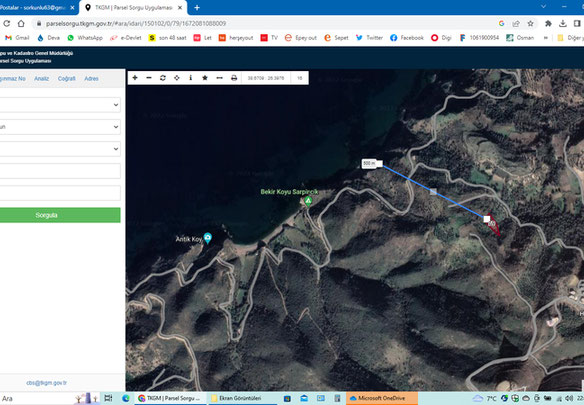Open the Mail app taskbar icon
This screenshot has width=584, height=405.
[x=304, y=398]
